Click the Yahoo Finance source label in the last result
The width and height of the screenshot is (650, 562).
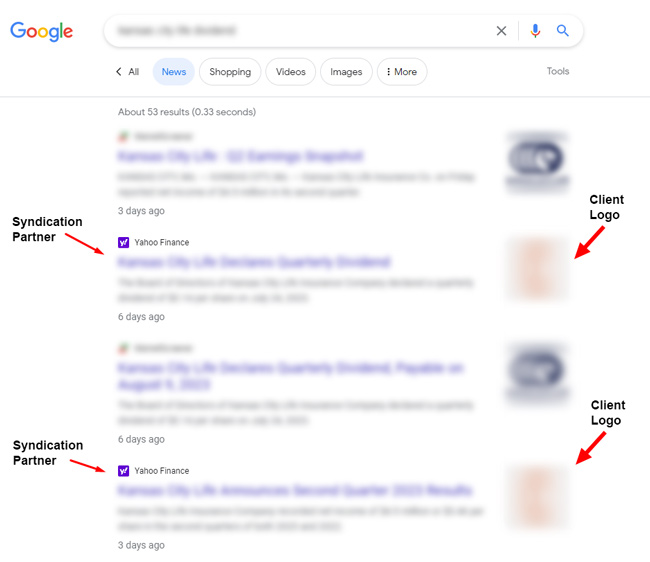162,471
